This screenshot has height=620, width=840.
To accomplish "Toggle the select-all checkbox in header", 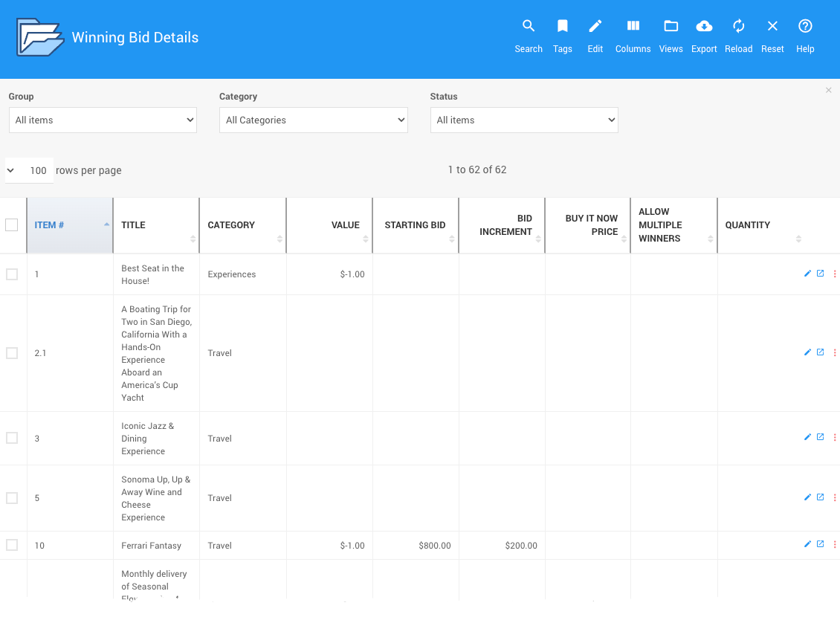I will click(12, 225).
